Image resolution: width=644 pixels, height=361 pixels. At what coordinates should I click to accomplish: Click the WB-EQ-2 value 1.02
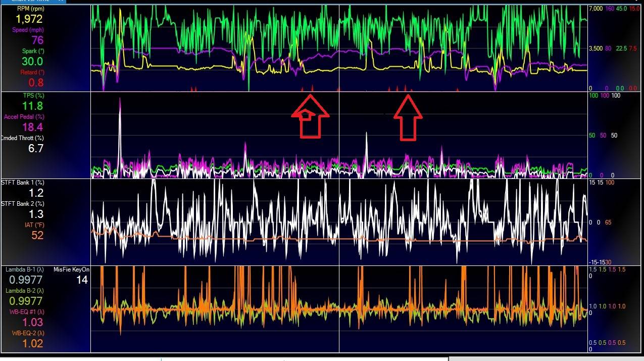[x=33, y=344]
